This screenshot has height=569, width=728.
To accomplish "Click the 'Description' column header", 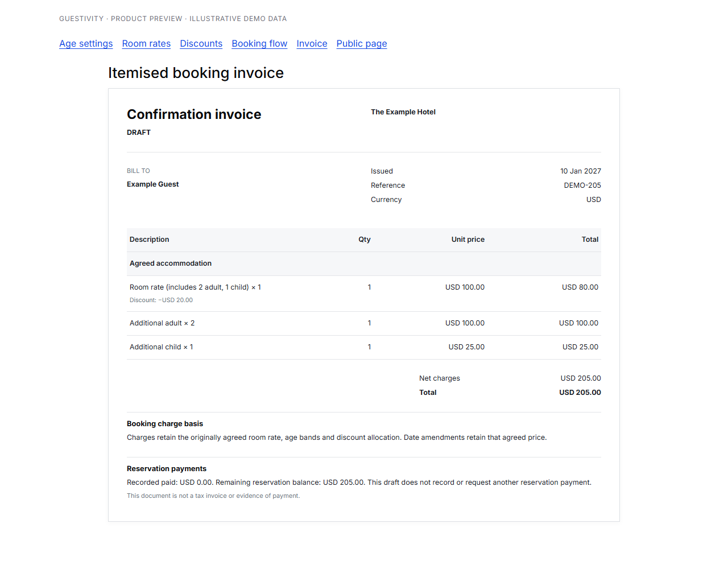I will click(x=149, y=240).
